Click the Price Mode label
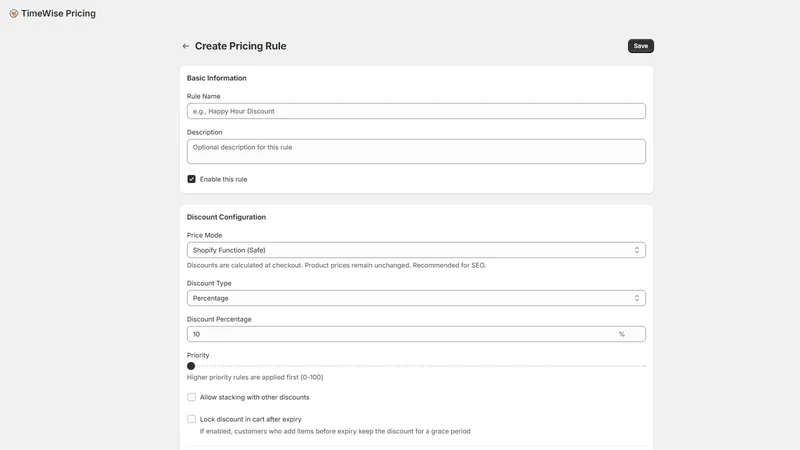The image size is (800, 450). click(204, 235)
